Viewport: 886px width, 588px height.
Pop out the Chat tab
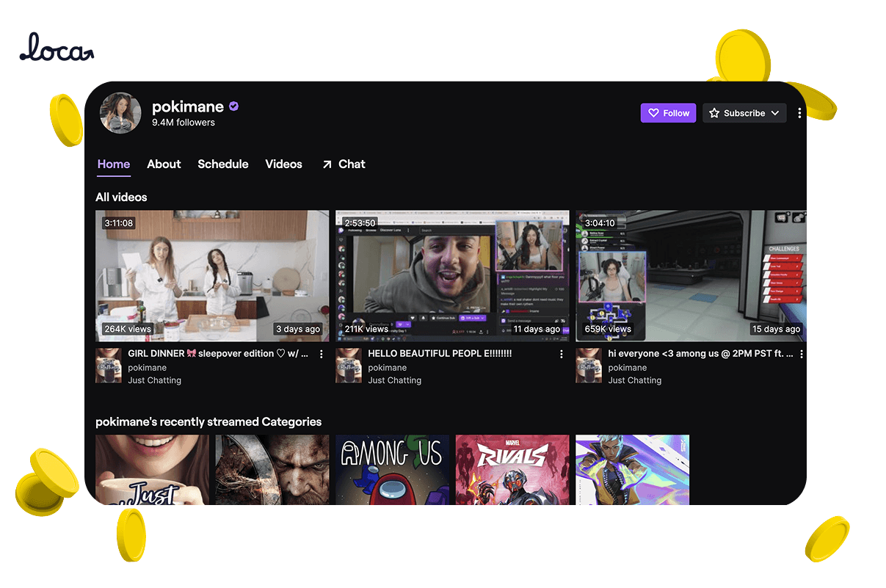pyautogui.click(x=344, y=164)
